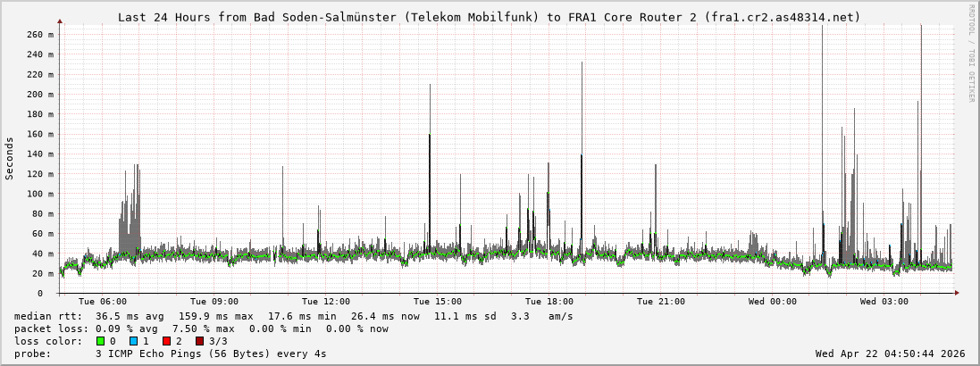Click the Tue 18:00 time axis label
This screenshot has height=366, width=980.
(549, 302)
